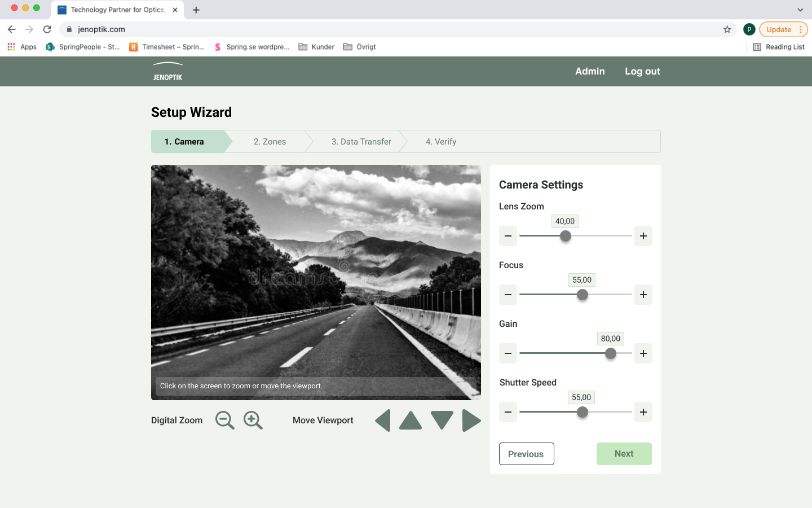Click the digital zoom out magnifier icon
The width and height of the screenshot is (812, 508).
(224, 421)
